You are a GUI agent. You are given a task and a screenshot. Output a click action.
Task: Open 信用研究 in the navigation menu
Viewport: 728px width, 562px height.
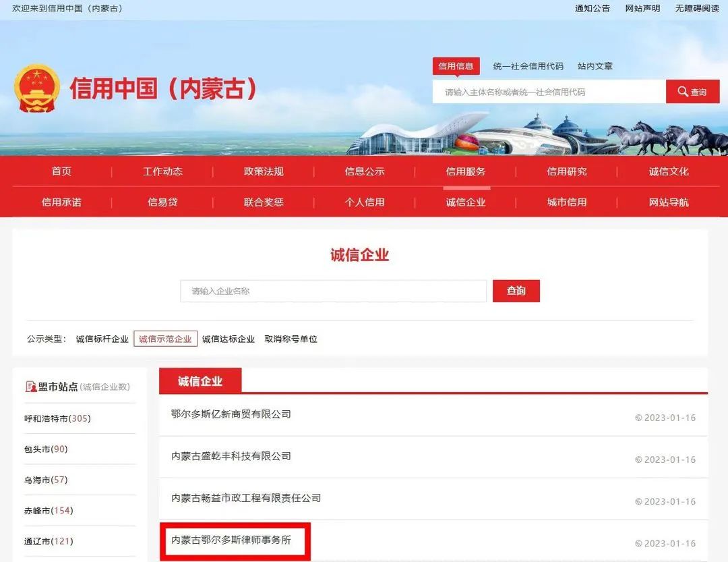(567, 171)
